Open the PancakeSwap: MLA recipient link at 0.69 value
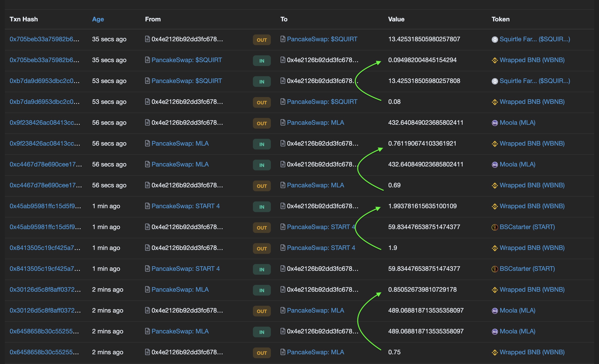Screen dimensions: 599x364 tap(315, 185)
